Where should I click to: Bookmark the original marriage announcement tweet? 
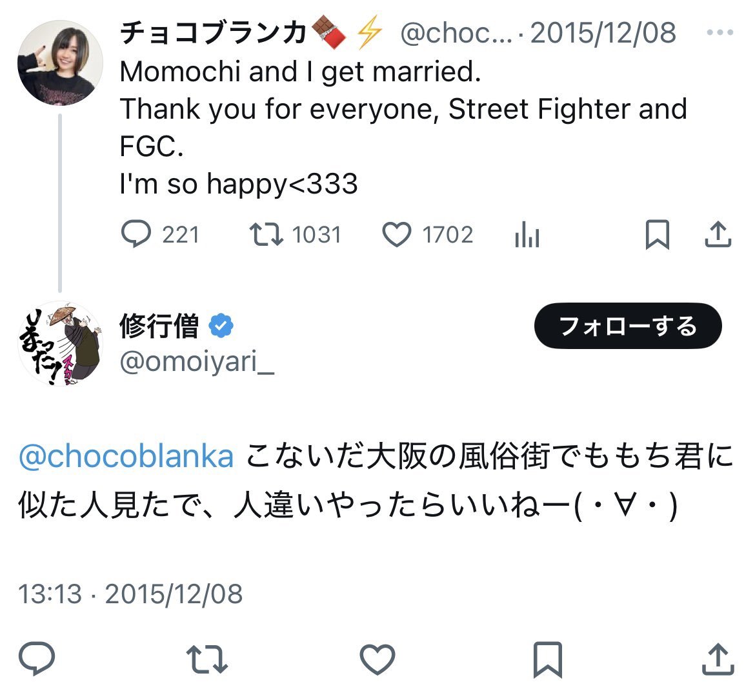(x=657, y=235)
